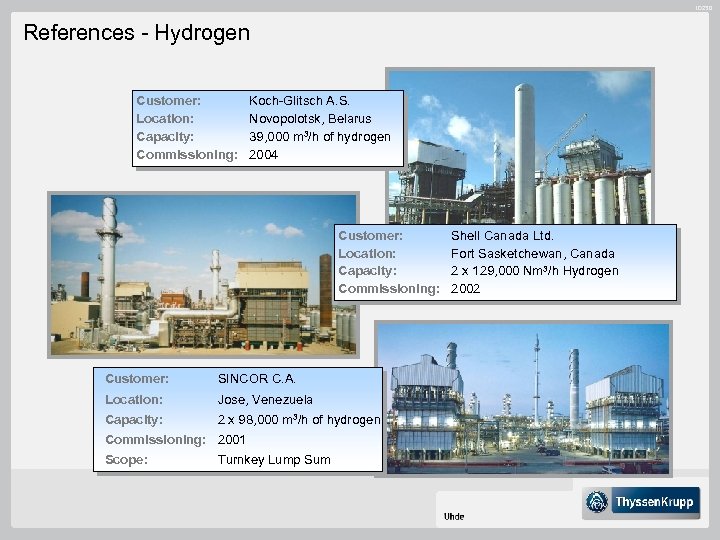
Task: Open the Fort Saskatchewan daytime plant photo
Action: point(203,275)
